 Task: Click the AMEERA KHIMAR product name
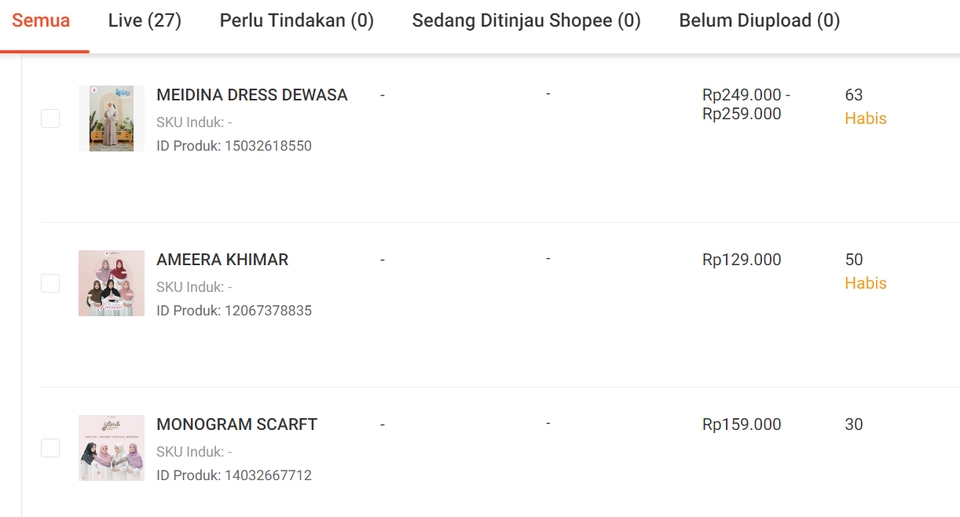[222, 260]
